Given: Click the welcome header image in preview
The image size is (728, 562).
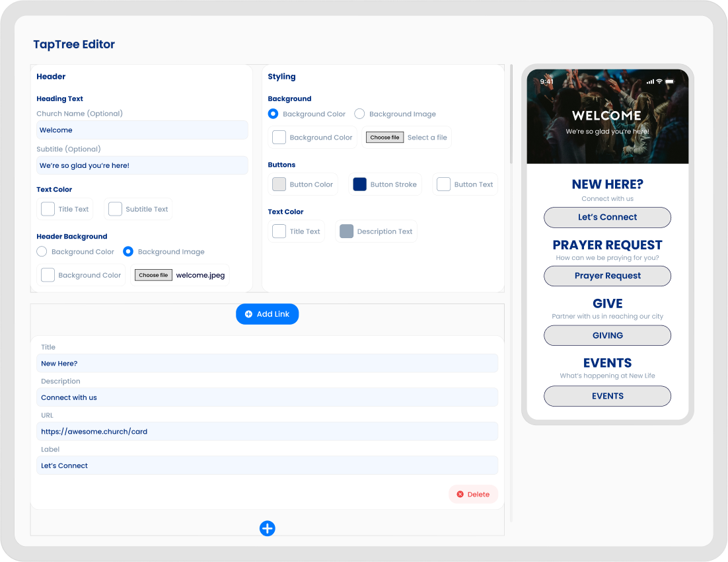Looking at the screenshot, I should (607, 116).
